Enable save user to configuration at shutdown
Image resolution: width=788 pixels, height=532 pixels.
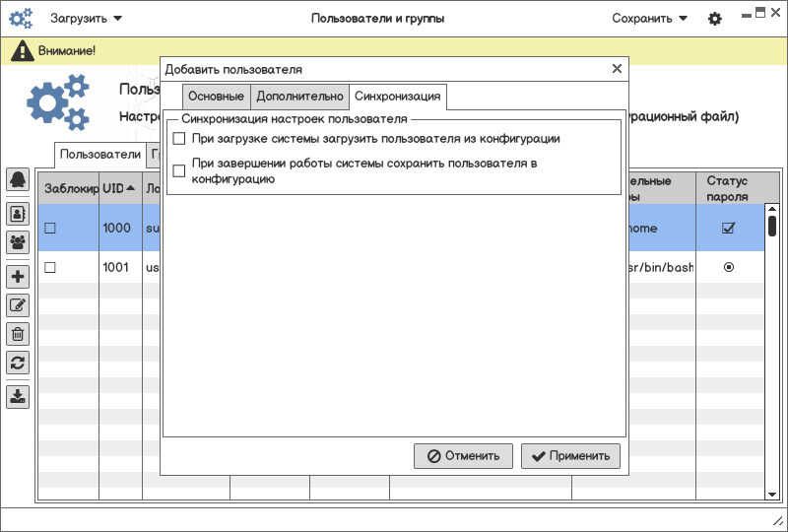(179, 171)
